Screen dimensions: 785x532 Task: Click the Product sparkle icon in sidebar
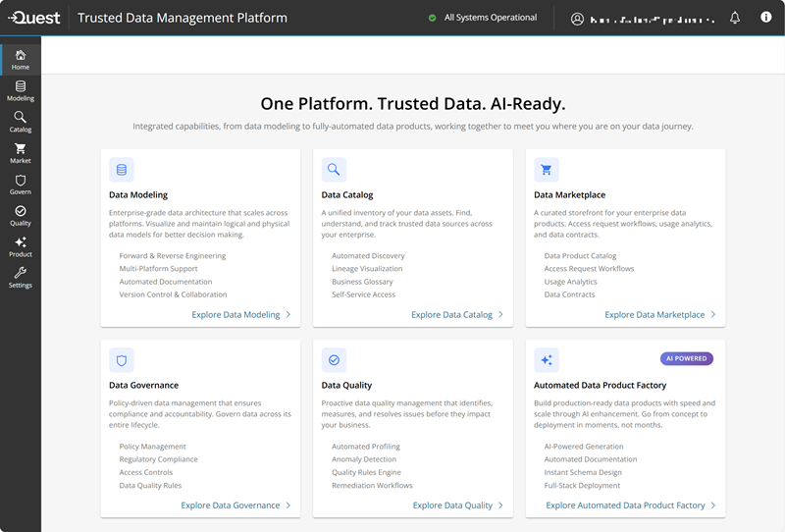[21, 246]
